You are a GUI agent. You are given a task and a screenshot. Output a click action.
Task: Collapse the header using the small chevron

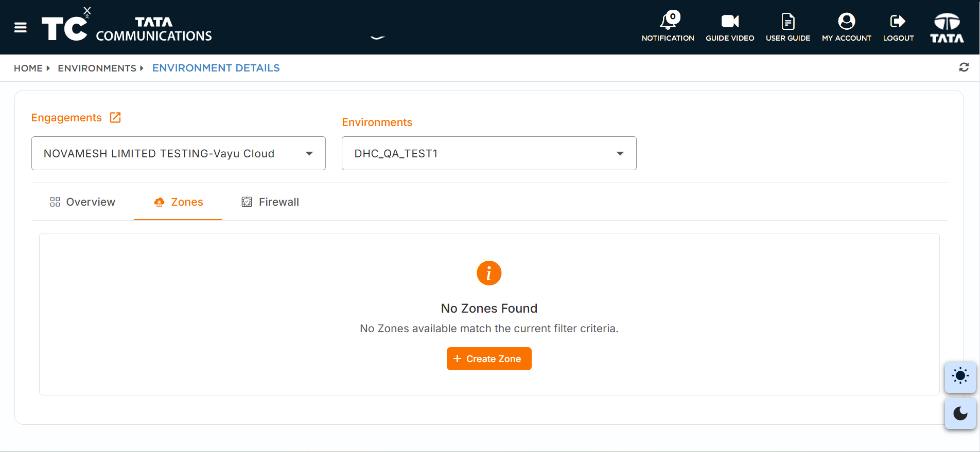(378, 38)
